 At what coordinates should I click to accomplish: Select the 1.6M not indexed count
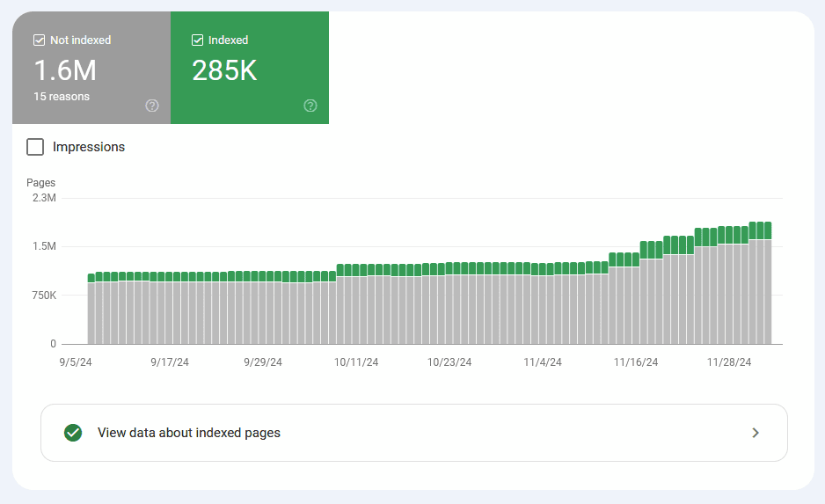[65, 70]
